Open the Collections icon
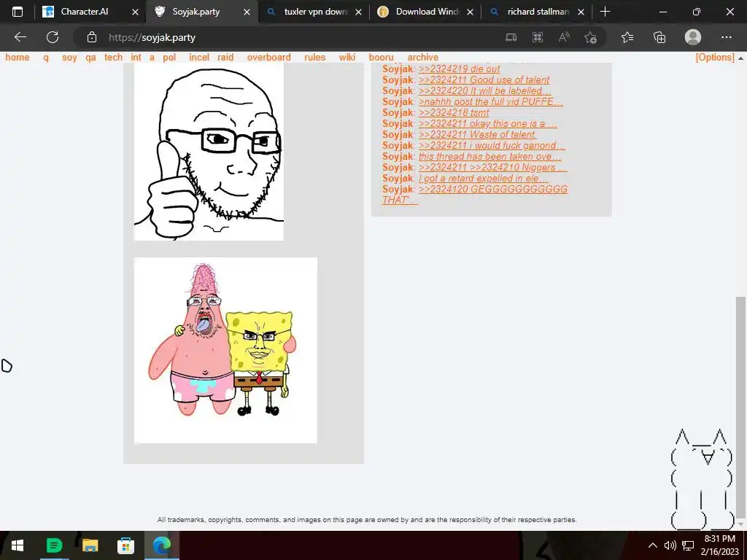This screenshot has height=560, width=747. [659, 37]
